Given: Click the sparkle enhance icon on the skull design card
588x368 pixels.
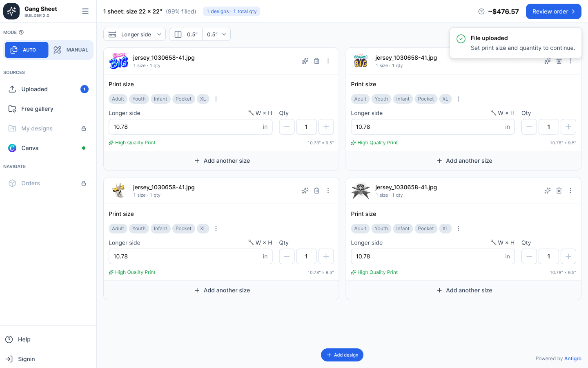Looking at the screenshot, I should [x=548, y=191].
